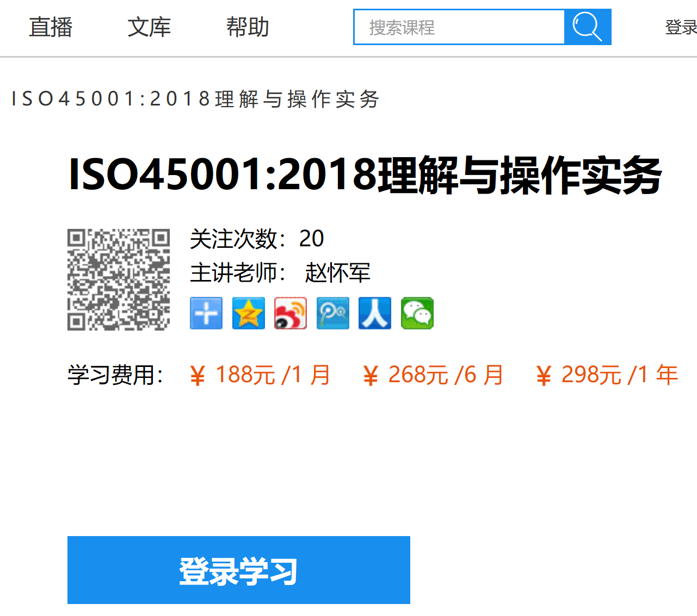Select the ¥268元 /6 月 price option

(433, 375)
